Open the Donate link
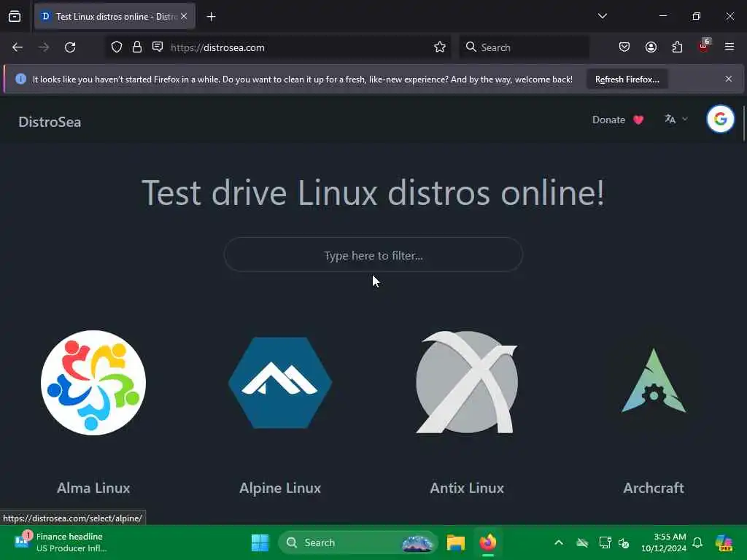The width and height of the screenshot is (747, 560). (x=618, y=120)
